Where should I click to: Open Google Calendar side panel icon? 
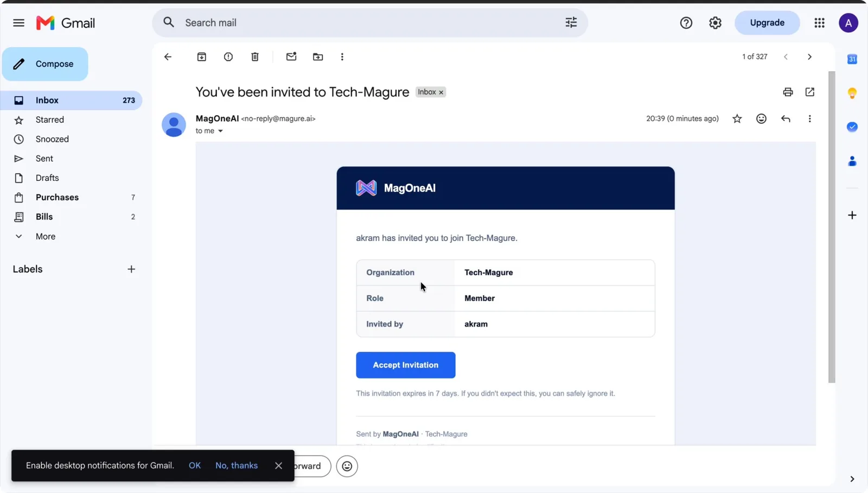point(852,59)
